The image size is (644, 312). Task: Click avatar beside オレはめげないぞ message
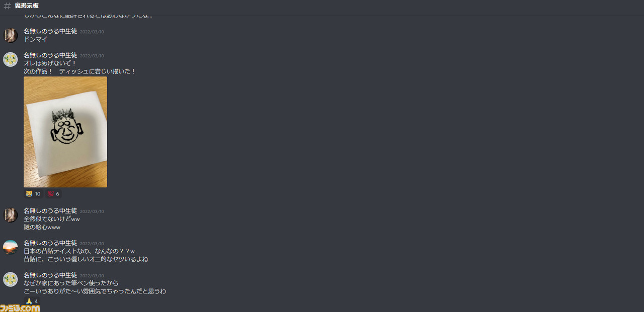(11, 59)
